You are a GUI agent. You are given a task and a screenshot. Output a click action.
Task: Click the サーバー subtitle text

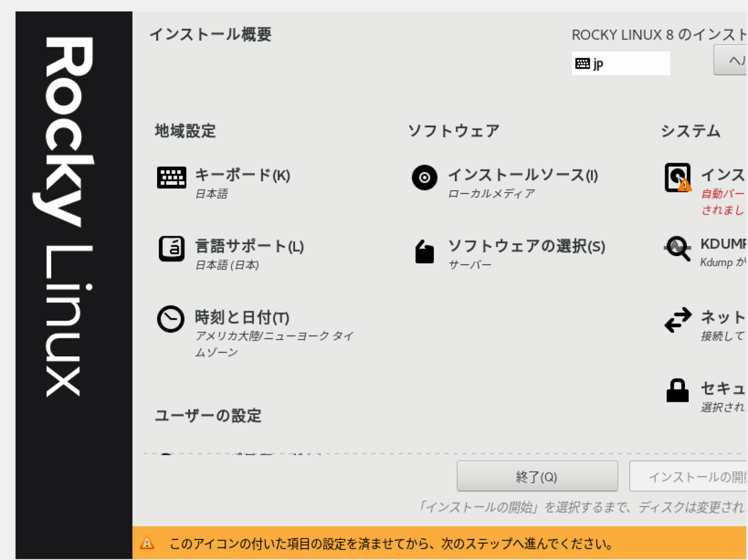click(x=470, y=265)
